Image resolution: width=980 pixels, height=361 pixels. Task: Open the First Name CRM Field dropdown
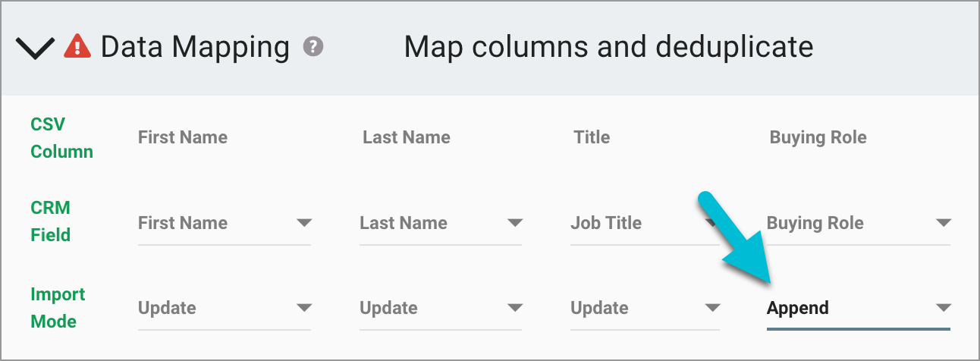coord(225,223)
